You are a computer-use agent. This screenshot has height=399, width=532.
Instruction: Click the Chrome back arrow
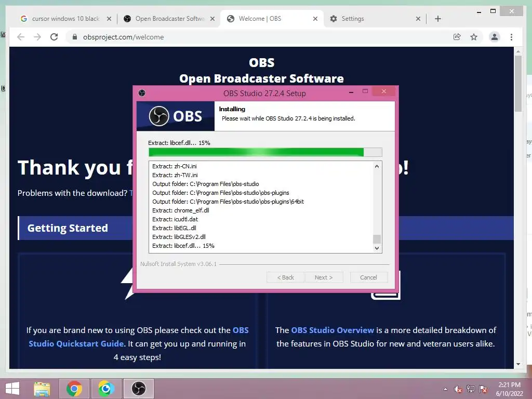[x=21, y=37]
